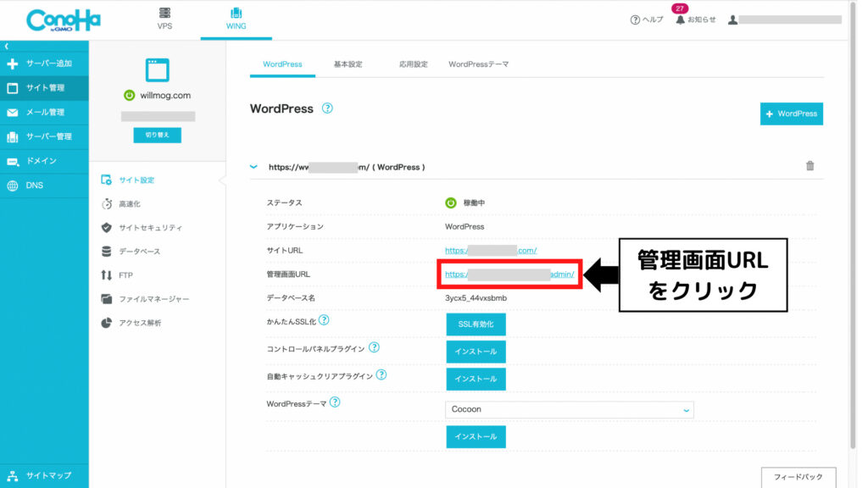Open the Cocoon theme dropdown
Viewport: 868px width, 488px height.
569,409
